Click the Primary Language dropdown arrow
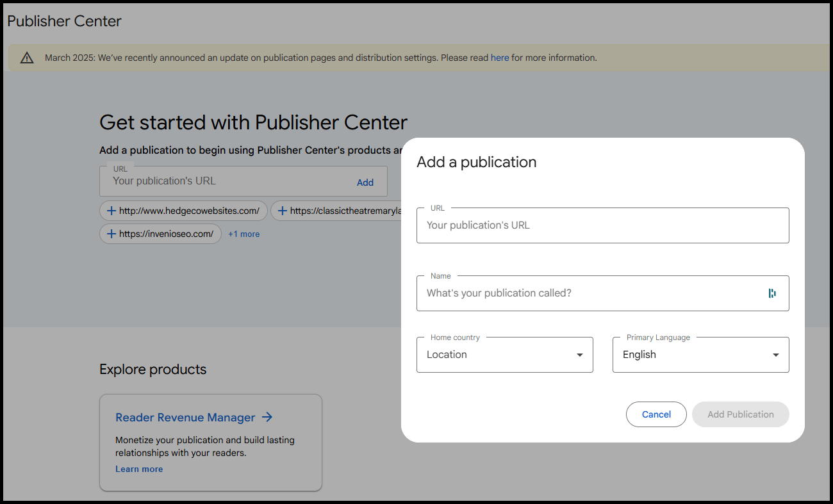The height and width of the screenshot is (504, 833). point(775,355)
